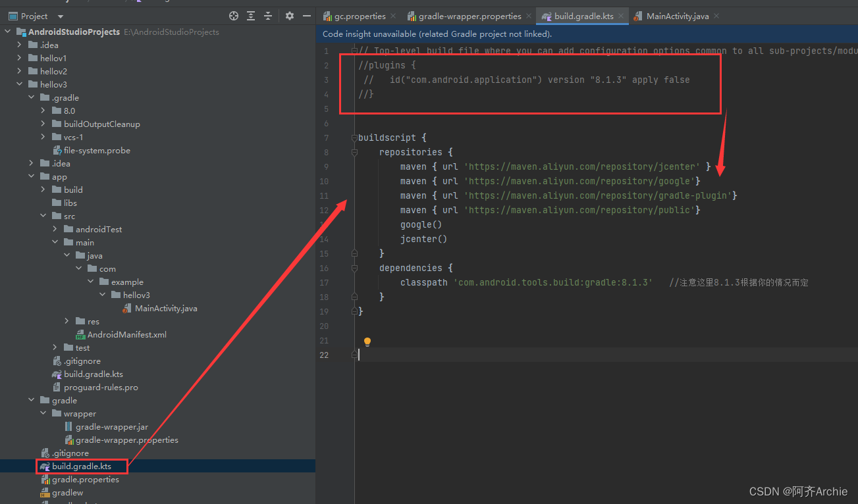The height and width of the screenshot is (504, 858).
Task: Collapse the .gradle folder
Action: coord(32,97)
